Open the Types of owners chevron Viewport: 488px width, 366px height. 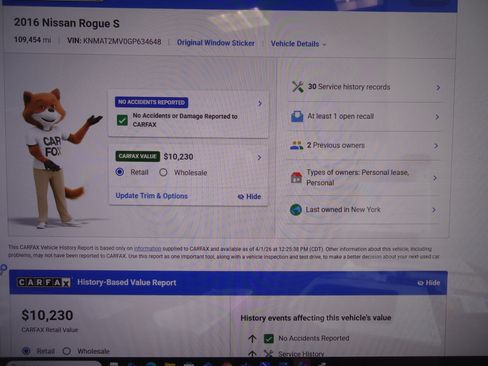[x=435, y=178]
